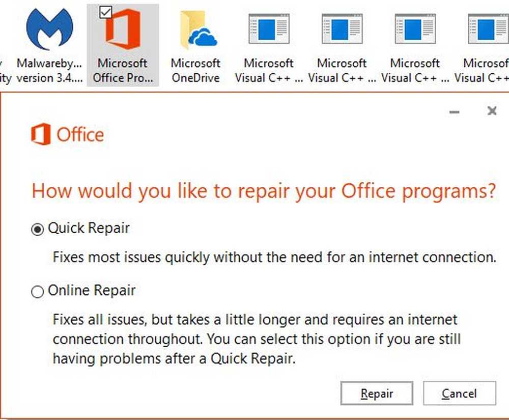
Task: Click the Microsoft OneDrive text label
Action: pos(196,70)
